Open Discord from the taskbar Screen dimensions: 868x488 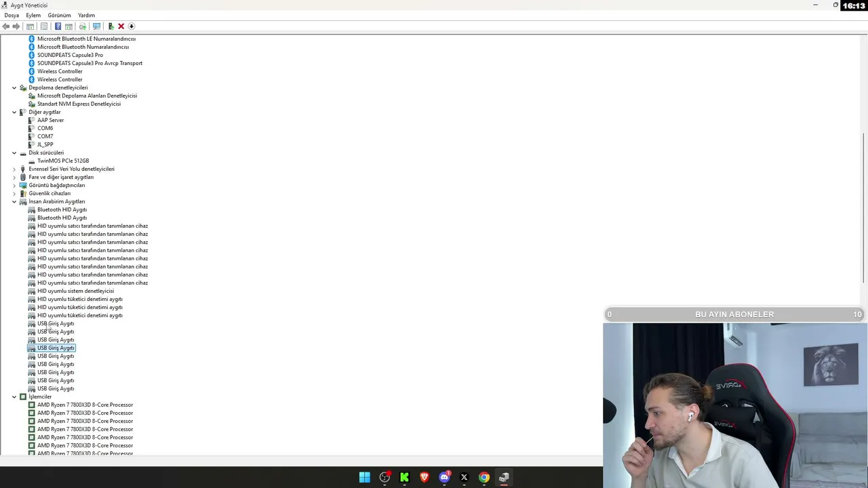[x=444, y=477]
